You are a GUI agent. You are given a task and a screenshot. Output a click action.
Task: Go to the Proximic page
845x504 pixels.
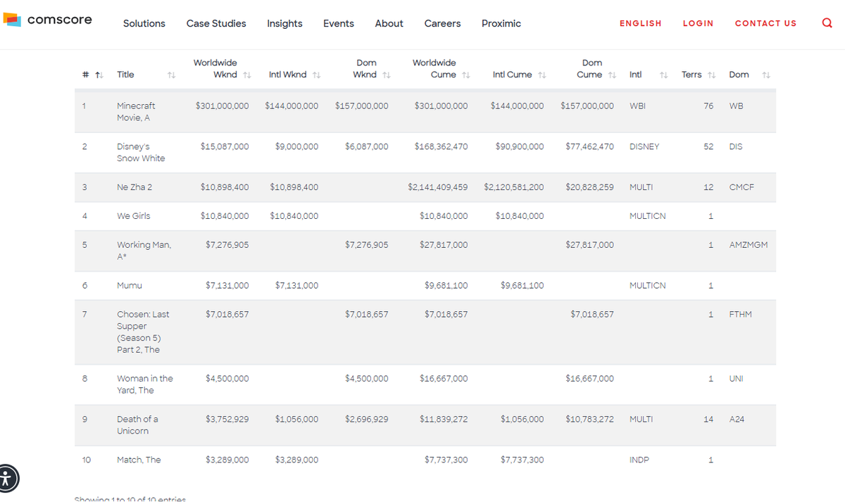501,23
